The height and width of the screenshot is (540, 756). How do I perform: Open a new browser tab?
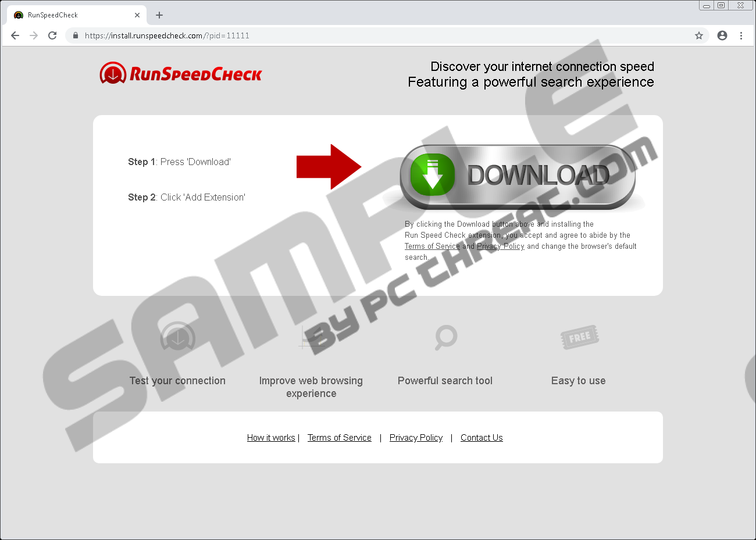(159, 15)
